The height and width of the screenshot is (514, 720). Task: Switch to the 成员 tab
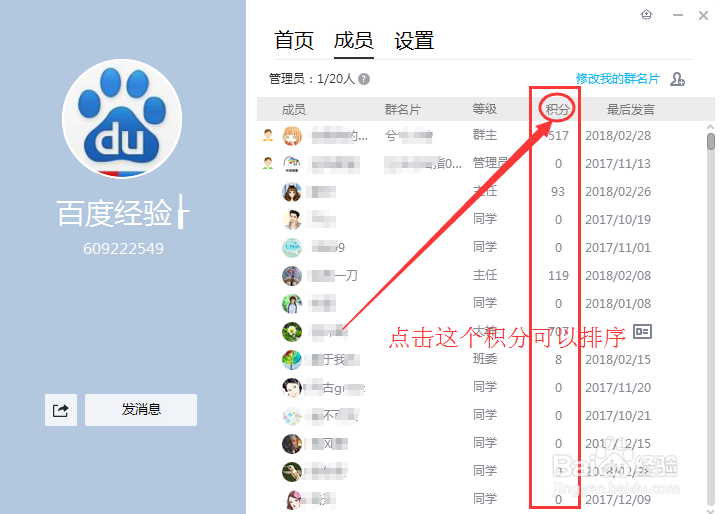pyautogui.click(x=353, y=40)
